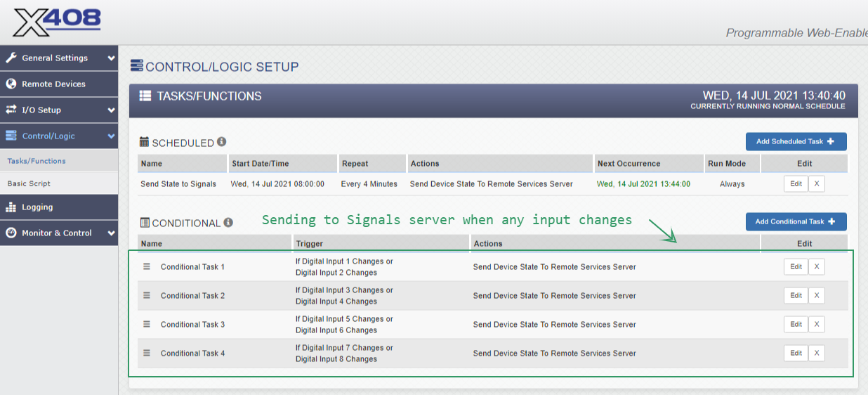Click drag handle icon for Conditional Task 4

click(147, 353)
